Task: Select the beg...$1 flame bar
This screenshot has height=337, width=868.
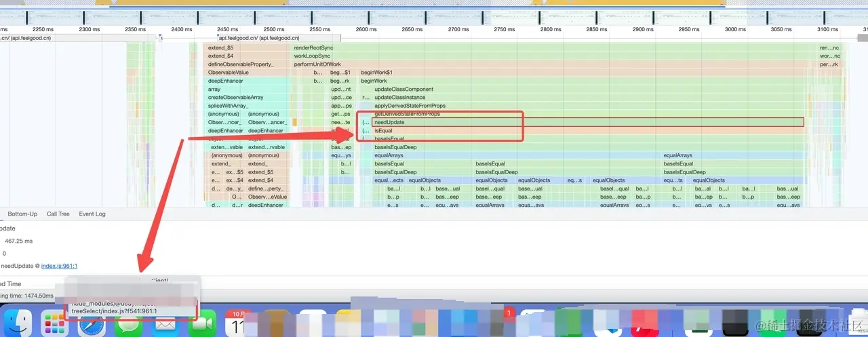Action: coord(341,73)
